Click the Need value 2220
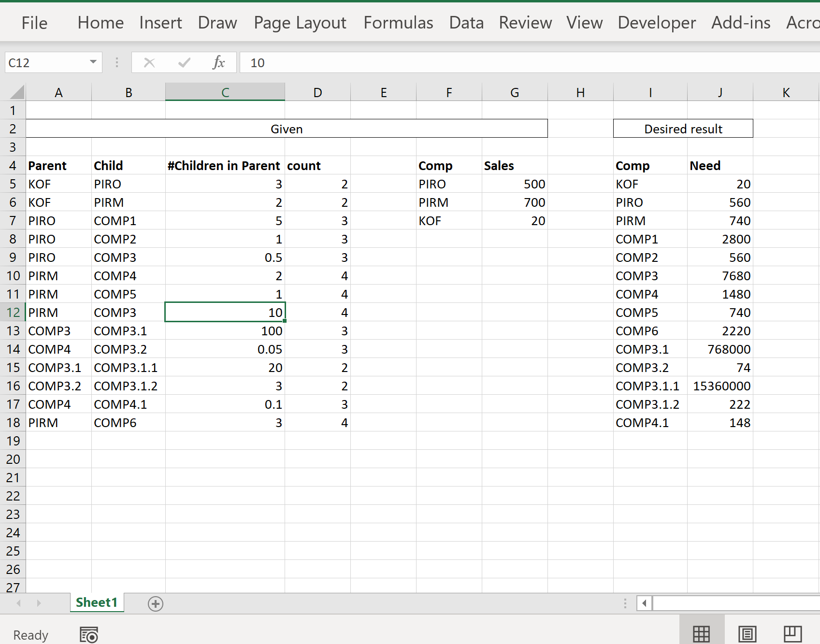This screenshot has height=644, width=820. [x=720, y=331]
